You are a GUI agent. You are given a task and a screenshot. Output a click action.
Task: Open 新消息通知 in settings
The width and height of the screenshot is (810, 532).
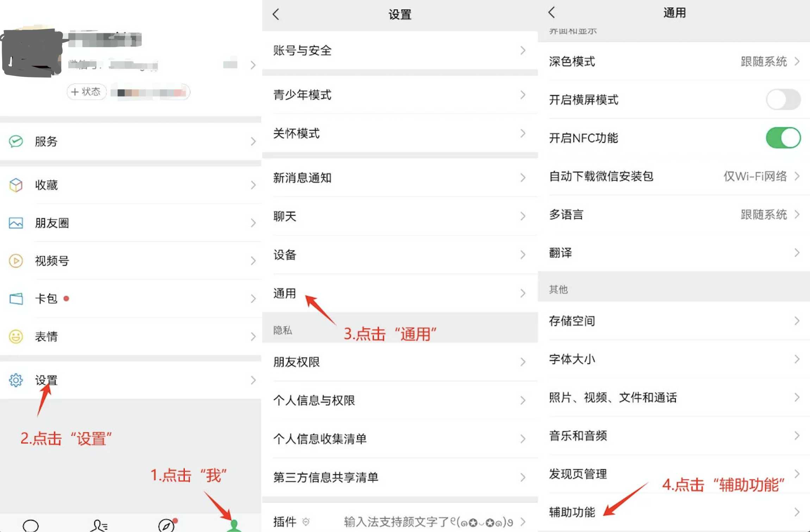pos(400,178)
